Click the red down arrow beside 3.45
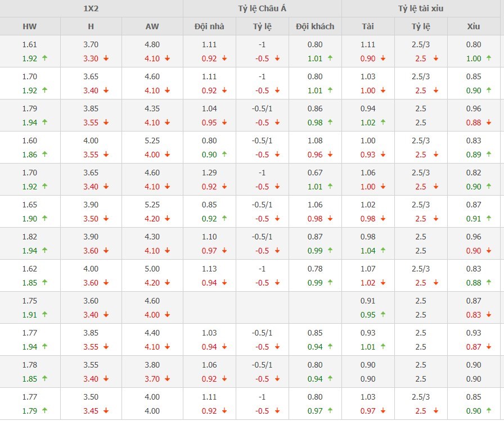This screenshot has height=421, width=504. [x=106, y=411]
